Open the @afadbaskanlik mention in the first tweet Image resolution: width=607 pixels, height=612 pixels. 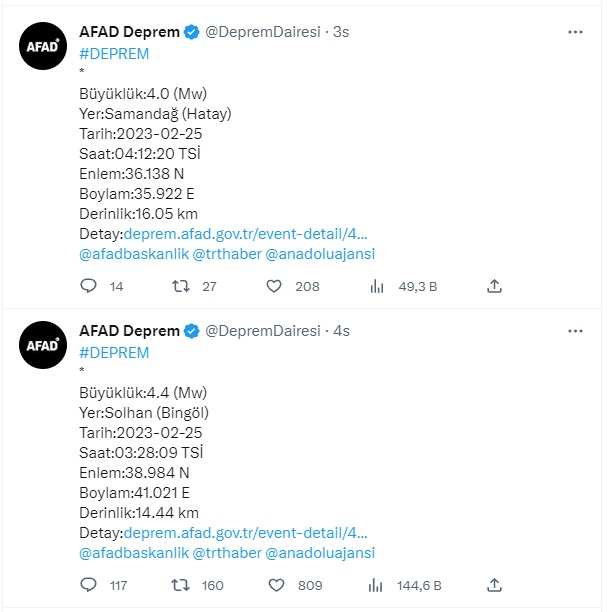(x=131, y=254)
